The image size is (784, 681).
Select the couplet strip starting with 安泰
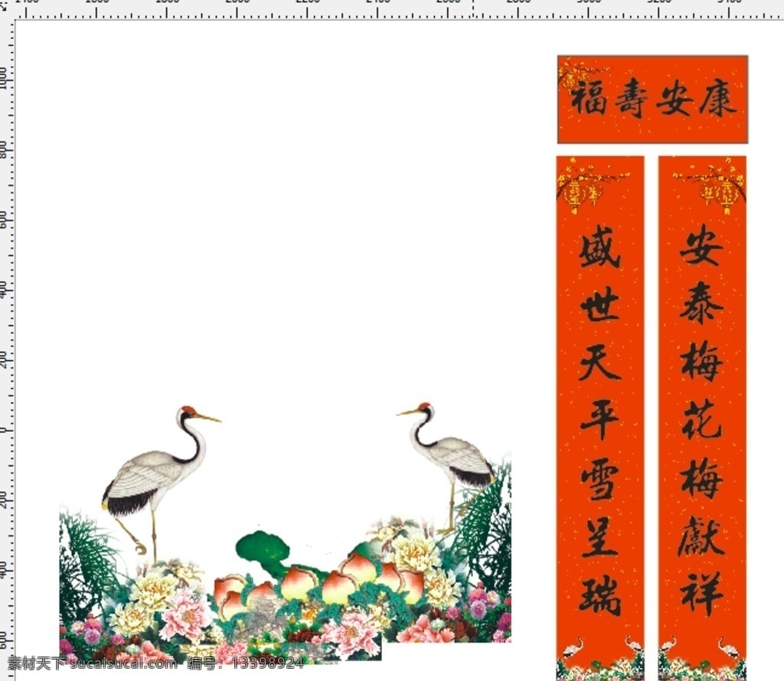tap(702, 419)
